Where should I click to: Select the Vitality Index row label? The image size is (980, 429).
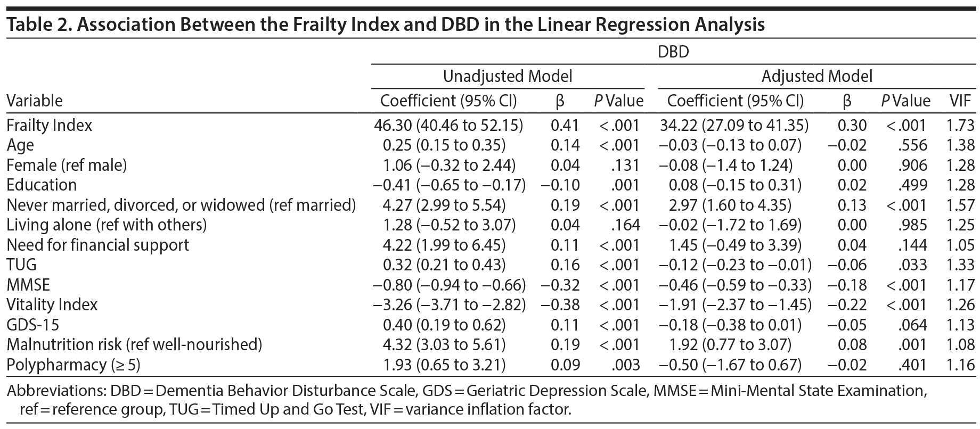click(52, 304)
